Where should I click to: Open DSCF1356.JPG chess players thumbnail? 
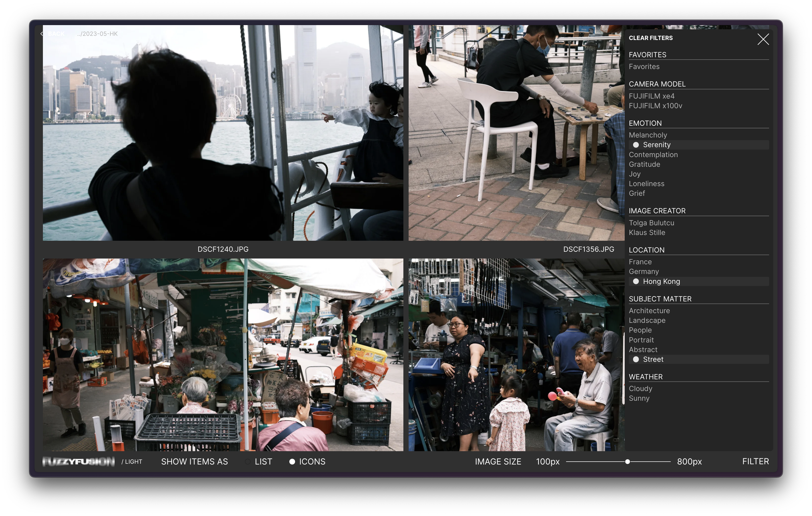point(516,133)
